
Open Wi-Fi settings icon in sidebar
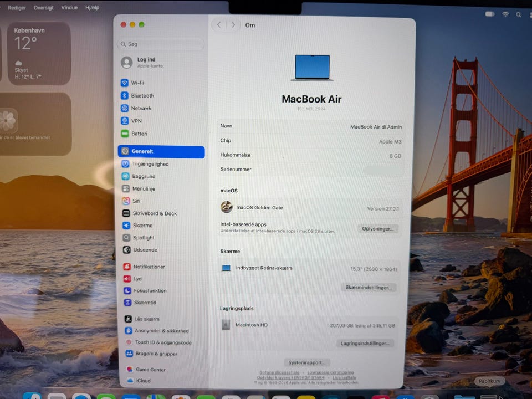125,83
